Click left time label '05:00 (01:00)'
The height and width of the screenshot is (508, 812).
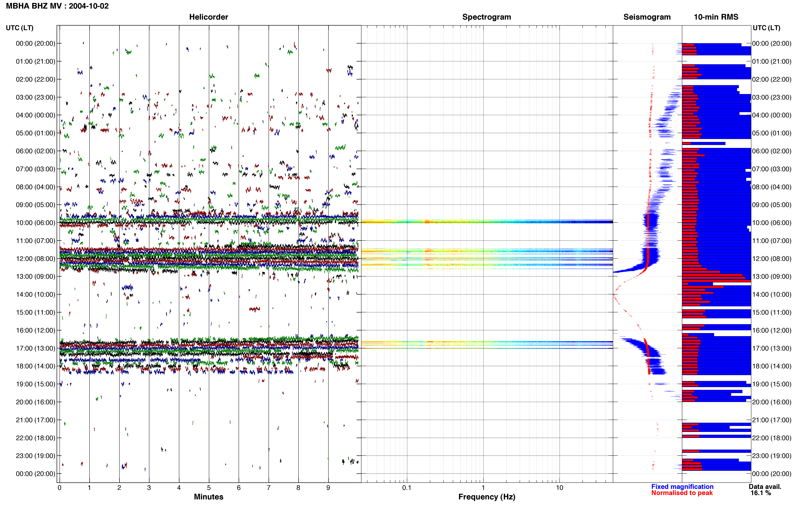coord(36,133)
